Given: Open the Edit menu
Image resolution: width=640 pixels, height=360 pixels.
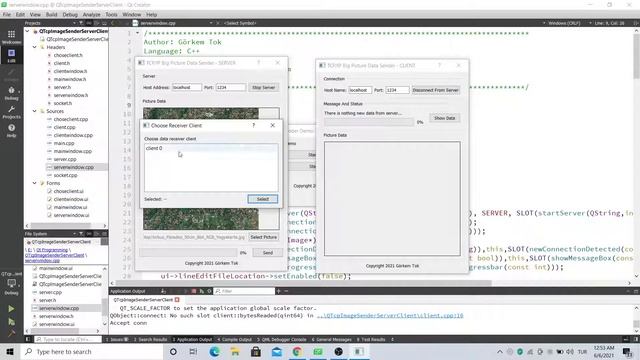Looking at the screenshot, I should pyautogui.click(x=20, y=14).
